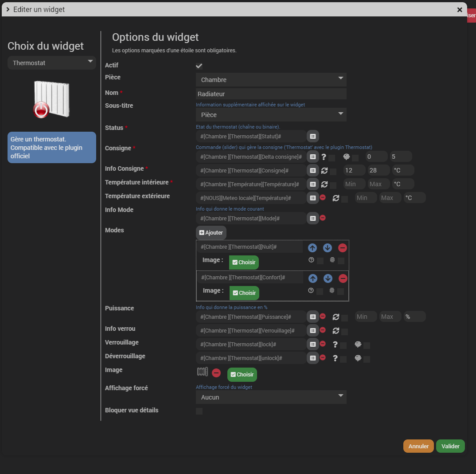Screen dimensions: 476x474
Task: Edit the Nom field containing Radiateur
Action: (271, 94)
